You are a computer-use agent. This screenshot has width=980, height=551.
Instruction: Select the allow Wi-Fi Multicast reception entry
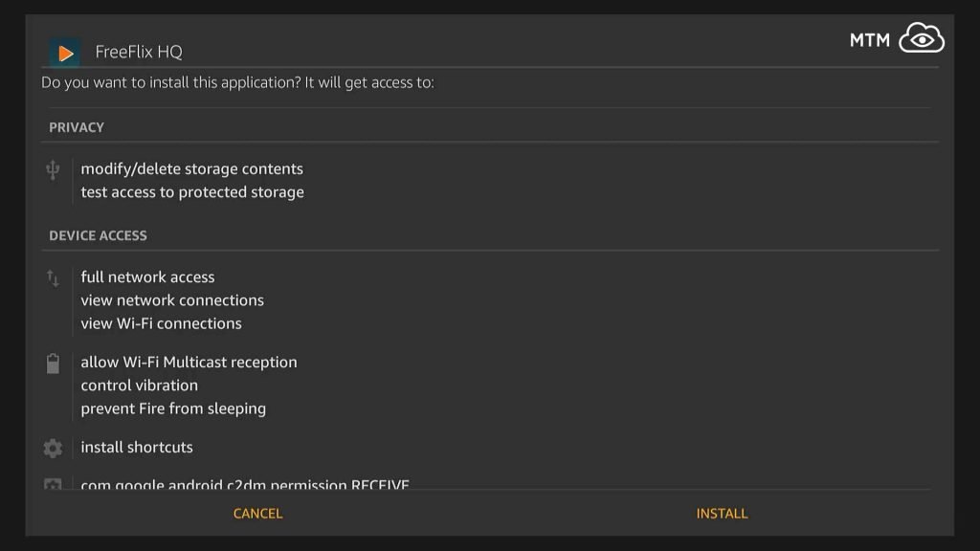189,363
